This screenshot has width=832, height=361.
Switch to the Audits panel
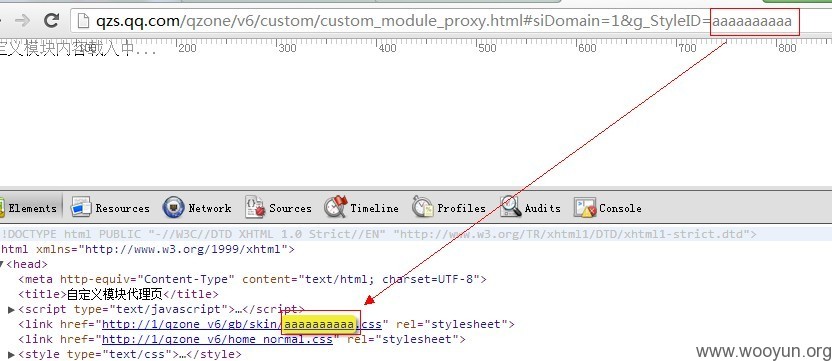[531, 208]
